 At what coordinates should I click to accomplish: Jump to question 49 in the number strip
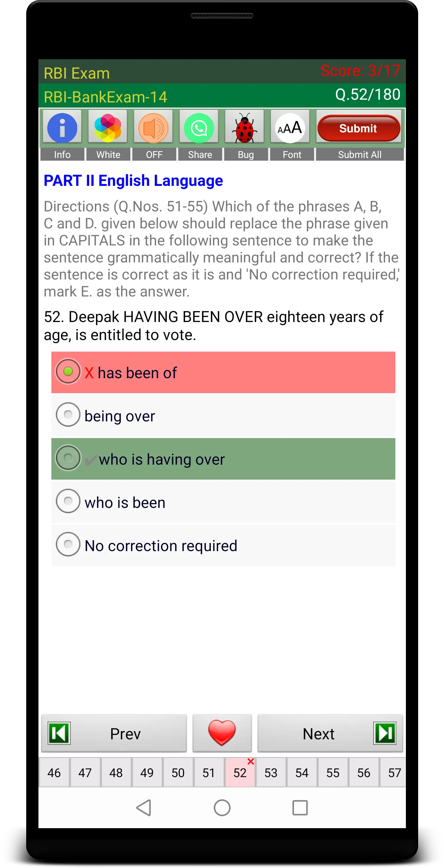[x=147, y=772]
